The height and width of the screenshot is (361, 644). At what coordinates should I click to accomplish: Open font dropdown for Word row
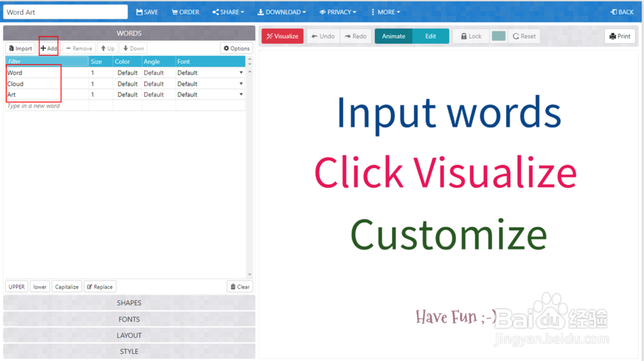(x=241, y=73)
